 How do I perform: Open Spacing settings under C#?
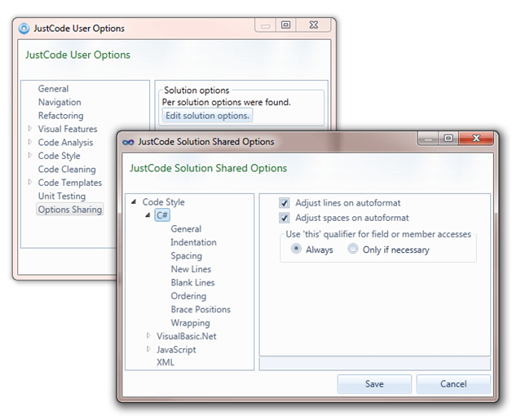tap(186, 256)
